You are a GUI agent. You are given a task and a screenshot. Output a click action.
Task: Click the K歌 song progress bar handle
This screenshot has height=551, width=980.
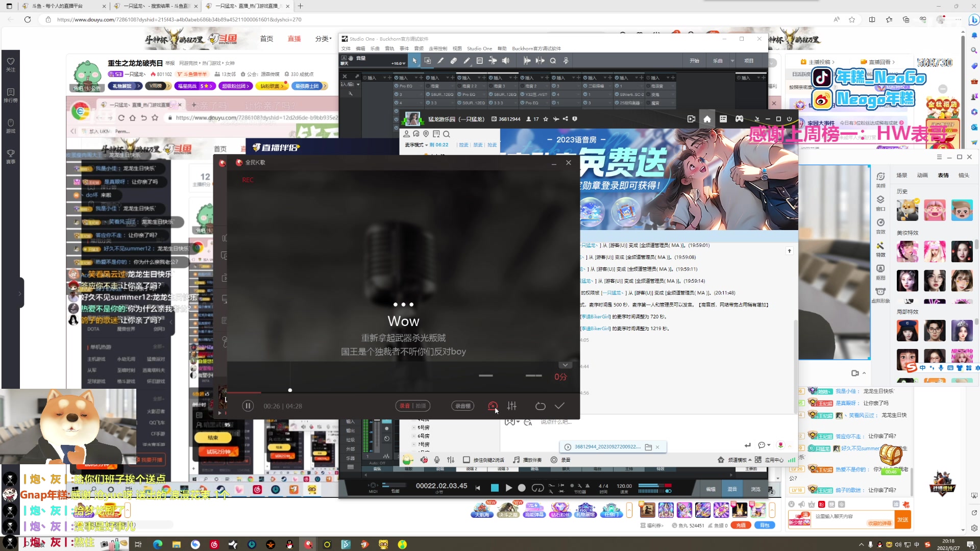pyautogui.click(x=290, y=390)
